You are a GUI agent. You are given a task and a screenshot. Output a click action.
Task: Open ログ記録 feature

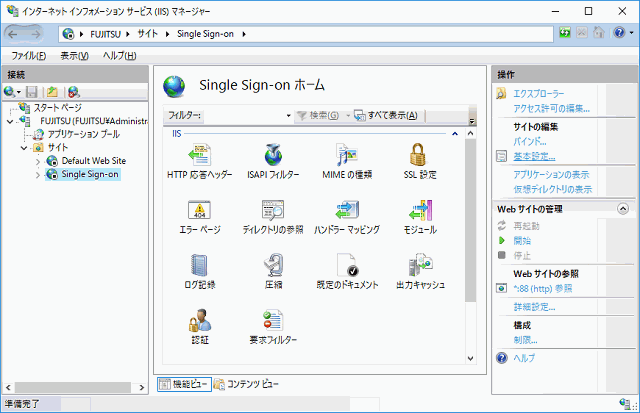tap(200, 271)
